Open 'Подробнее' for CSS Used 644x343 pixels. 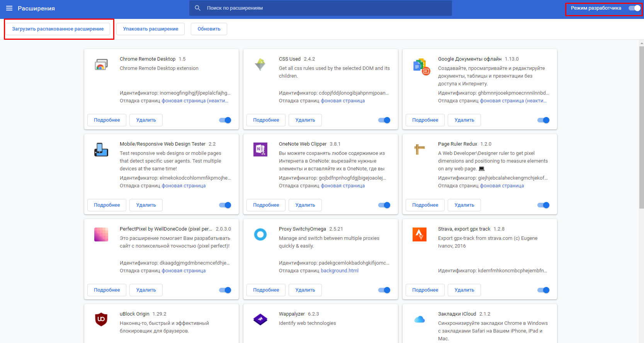(266, 120)
